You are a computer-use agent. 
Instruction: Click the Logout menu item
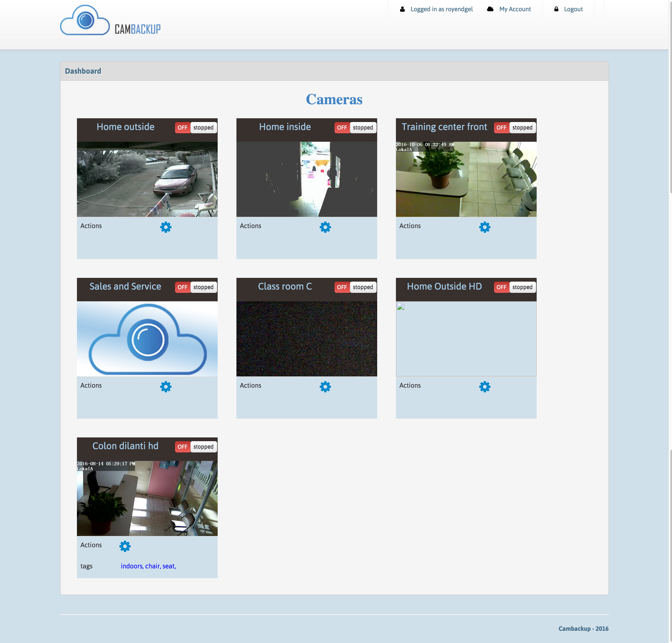(573, 9)
